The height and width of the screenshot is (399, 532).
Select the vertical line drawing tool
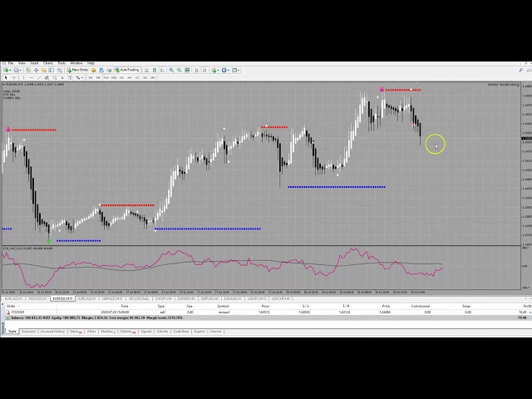(x=26, y=77)
